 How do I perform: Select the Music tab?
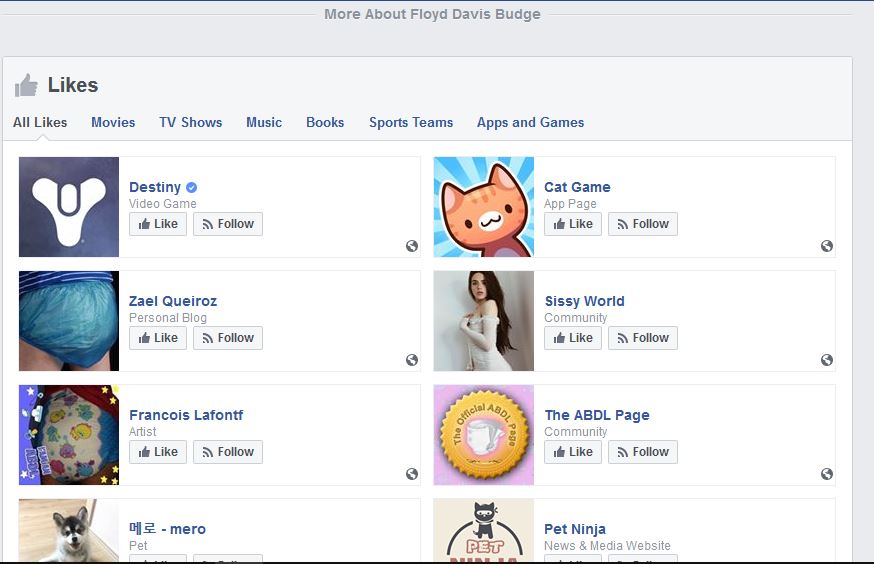(x=264, y=123)
